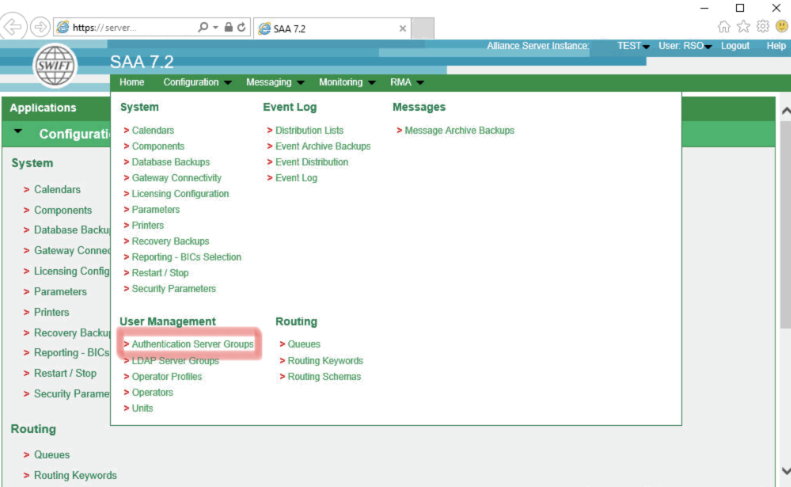Open browser settings gear icon
This screenshot has width=791, height=487.
[762, 27]
